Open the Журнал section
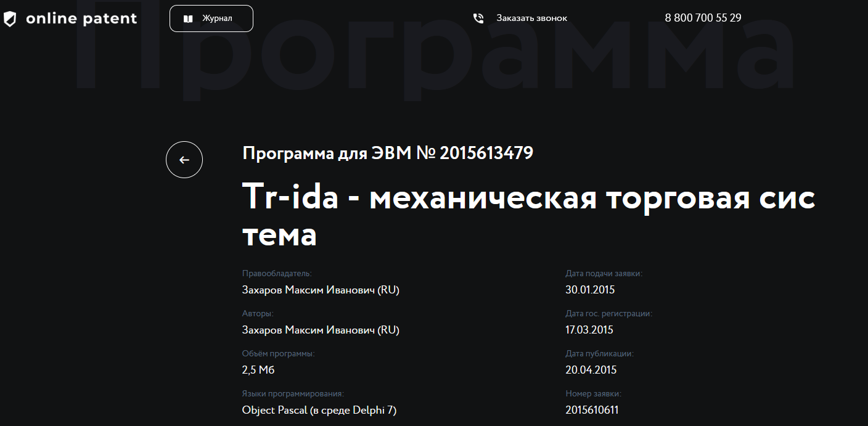868x426 pixels. 211,18
